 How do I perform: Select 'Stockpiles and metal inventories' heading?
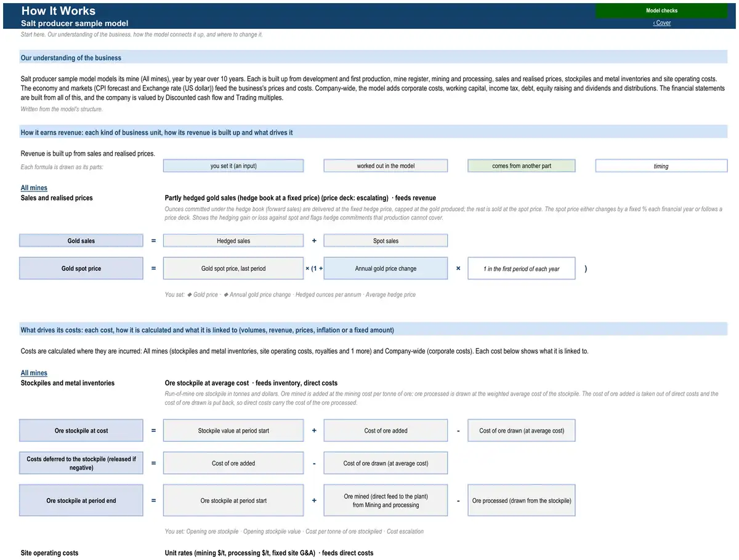[68, 383]
